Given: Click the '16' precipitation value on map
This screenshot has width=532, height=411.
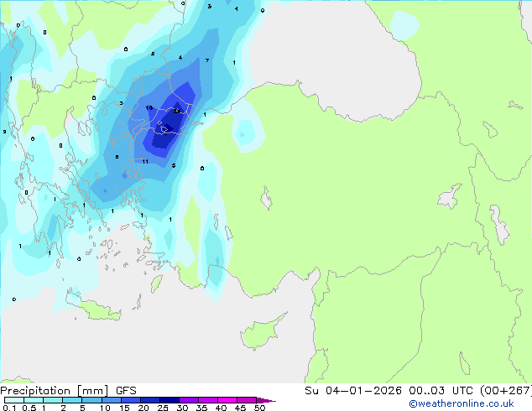Looking at the screenshot, I should [x=149, y=108].
